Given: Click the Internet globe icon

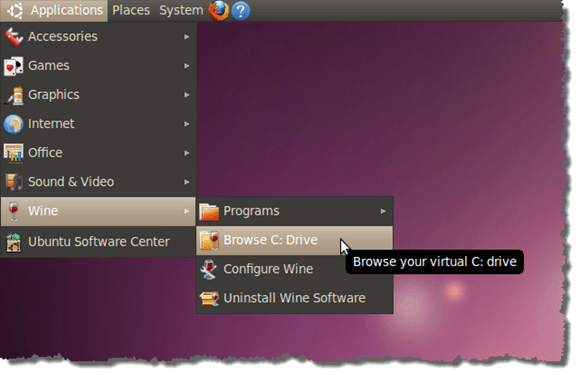Looking at the screenshot, I should click(x=13, y=124).
